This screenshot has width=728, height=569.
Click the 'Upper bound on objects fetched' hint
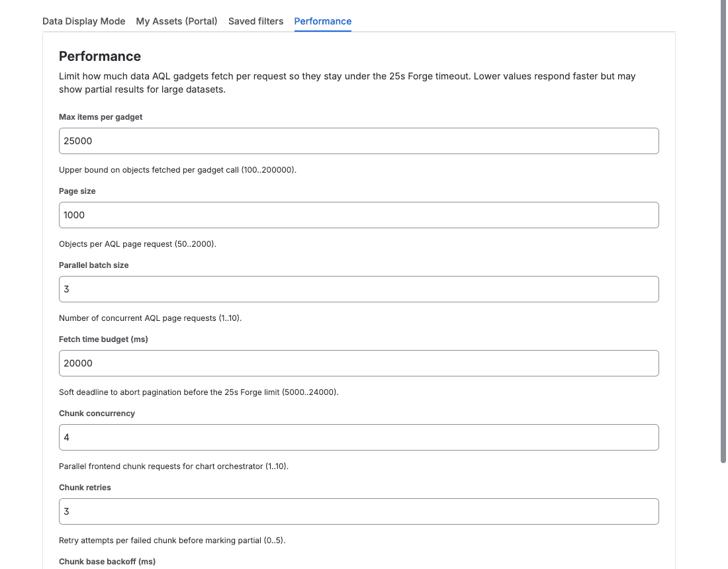pos(178,170)
